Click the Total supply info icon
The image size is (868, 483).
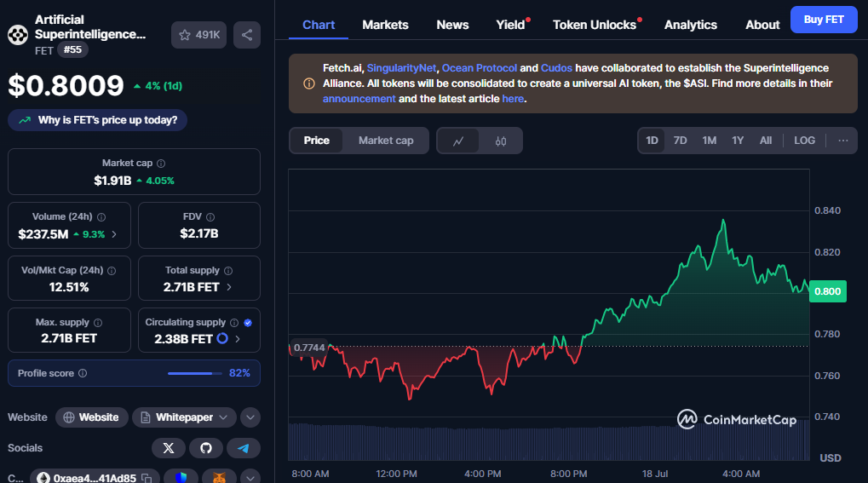(228, 271)
